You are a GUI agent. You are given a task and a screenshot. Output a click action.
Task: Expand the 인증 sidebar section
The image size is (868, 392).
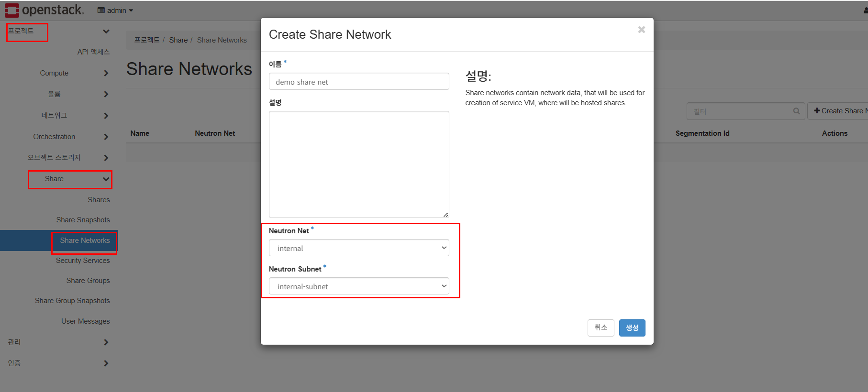59,363
